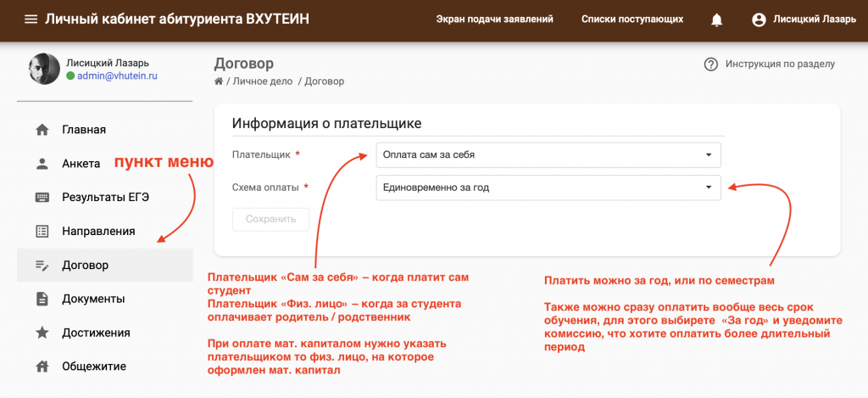Go to Результаты ЕГЭ section

coord(105,198)
